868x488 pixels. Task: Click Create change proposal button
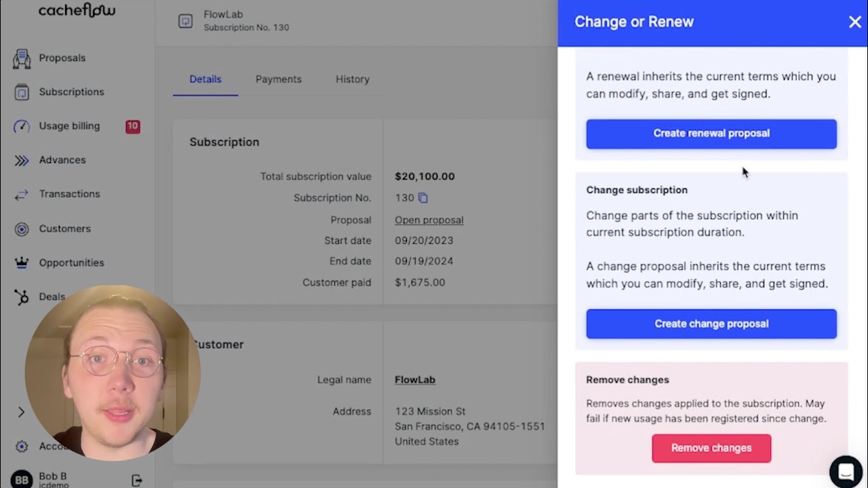(x=711, y=324)
